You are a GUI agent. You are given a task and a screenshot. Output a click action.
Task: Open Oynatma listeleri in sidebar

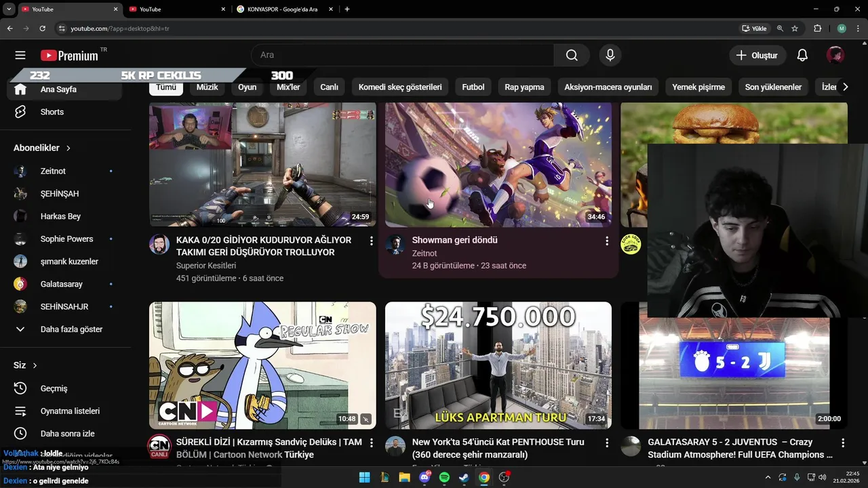click(64, 411)
